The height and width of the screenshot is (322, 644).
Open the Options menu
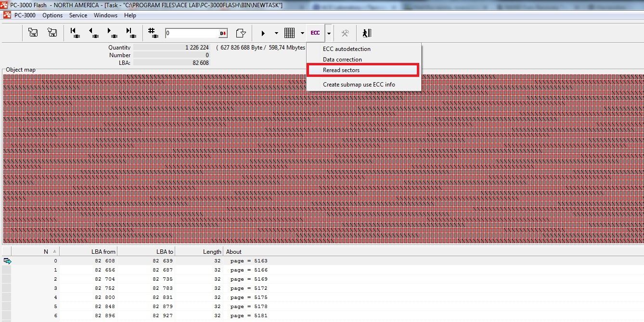pos(52,15)
